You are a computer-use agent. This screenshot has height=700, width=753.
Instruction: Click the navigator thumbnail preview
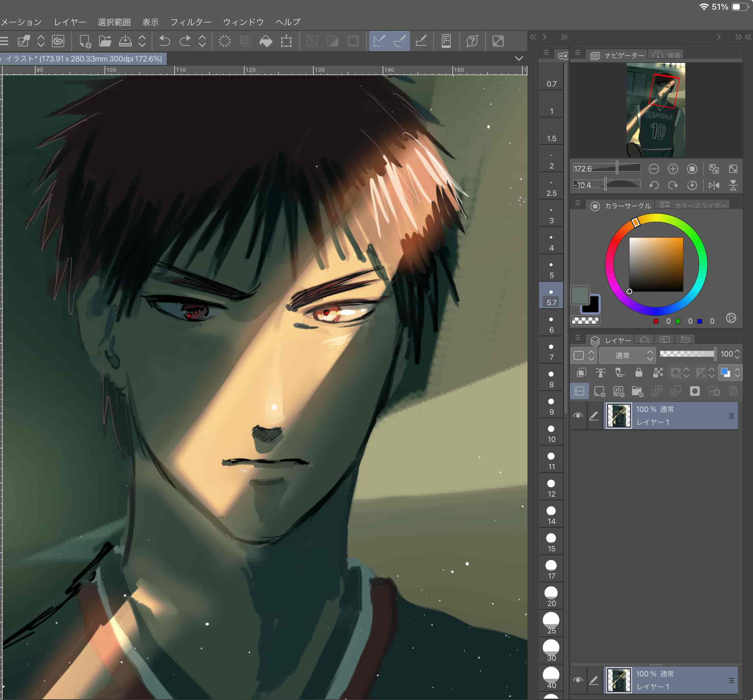pyautogui.click(x=656, y=110)
